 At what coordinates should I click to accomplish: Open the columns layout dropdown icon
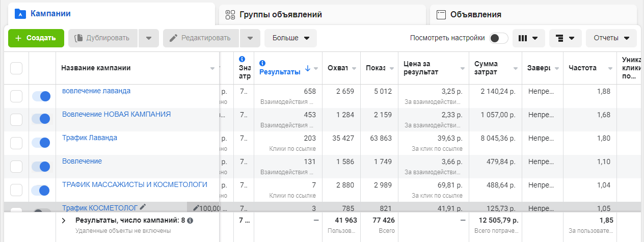[x=528, y=38]
